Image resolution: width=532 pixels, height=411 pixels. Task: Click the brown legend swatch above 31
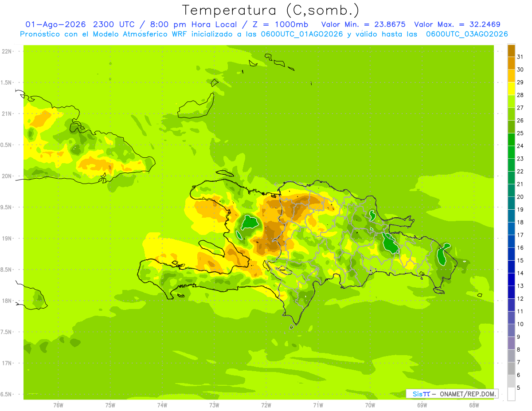511,51
